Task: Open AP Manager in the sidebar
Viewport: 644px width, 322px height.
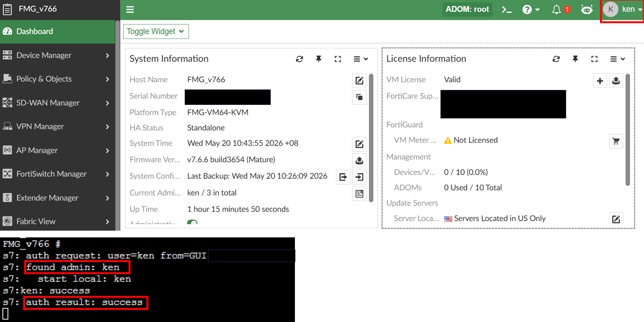Action: click(x=58, y=150)
